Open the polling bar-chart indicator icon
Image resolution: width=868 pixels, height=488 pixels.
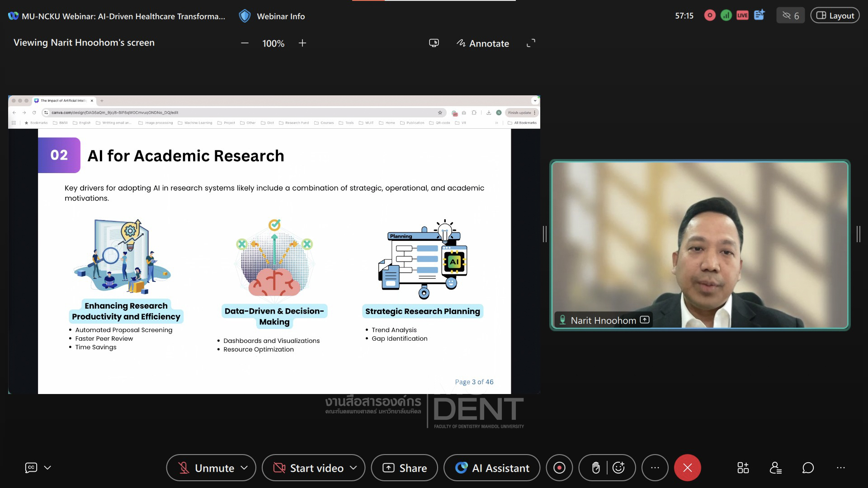(x=726, y=15)
